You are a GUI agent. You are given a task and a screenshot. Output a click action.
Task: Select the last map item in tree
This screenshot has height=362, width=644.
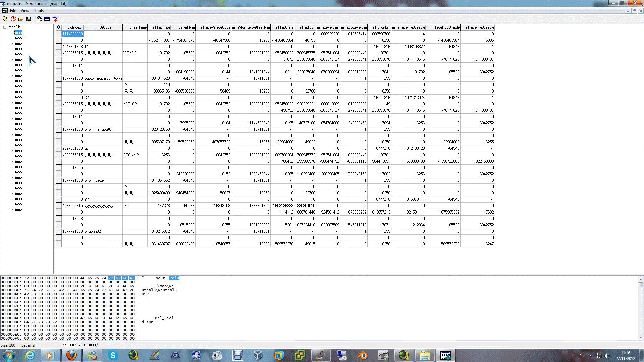coord(18,210)
